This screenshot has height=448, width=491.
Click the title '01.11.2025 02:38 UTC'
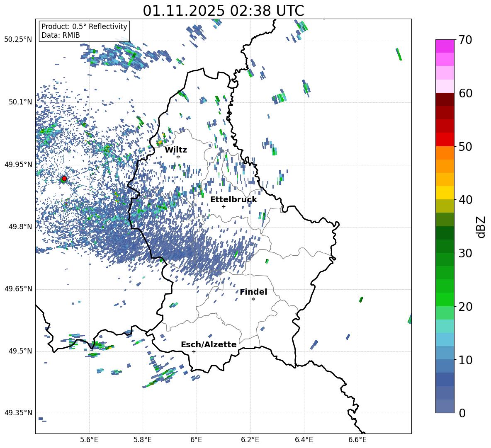(224, 11)
